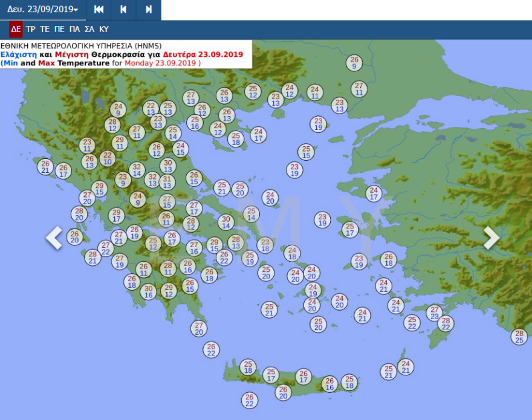Click the left arrow to show the previous map
Screen dimensions: 532x420
click(x=54, y=237)
